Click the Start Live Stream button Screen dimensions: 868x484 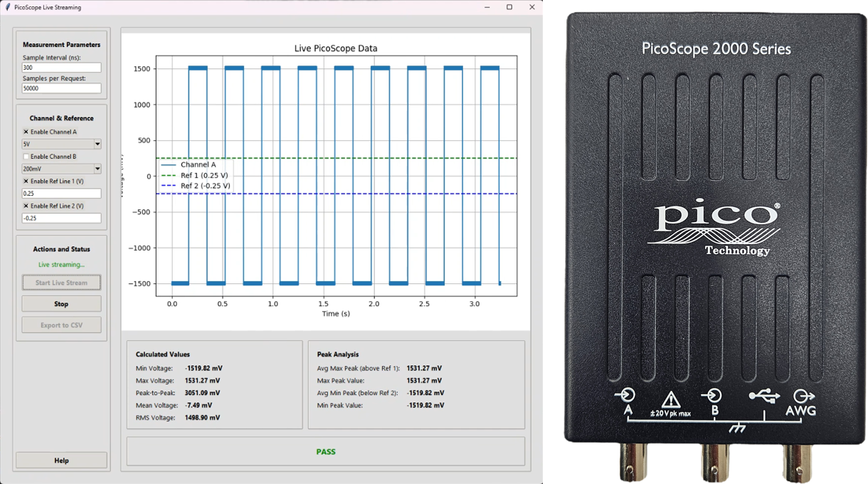coord(61,283)
